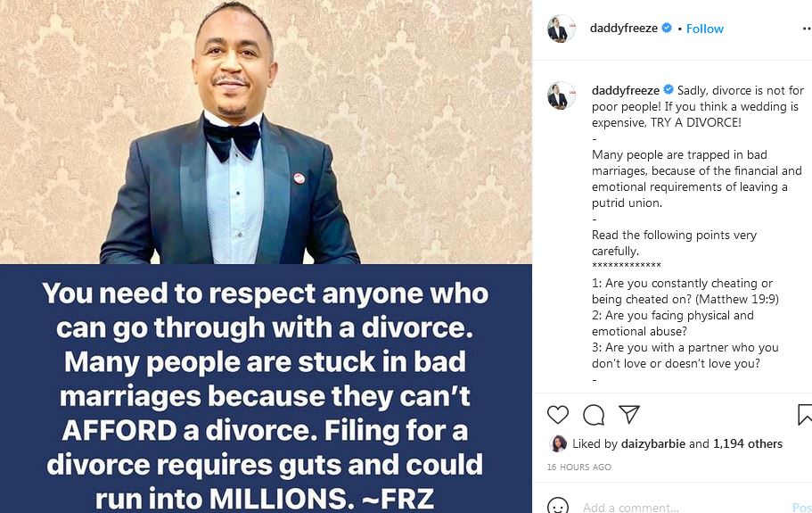Open the daddyfreeze username in the caption
Screen dimensions: 812x513
[x=626, y=90]
